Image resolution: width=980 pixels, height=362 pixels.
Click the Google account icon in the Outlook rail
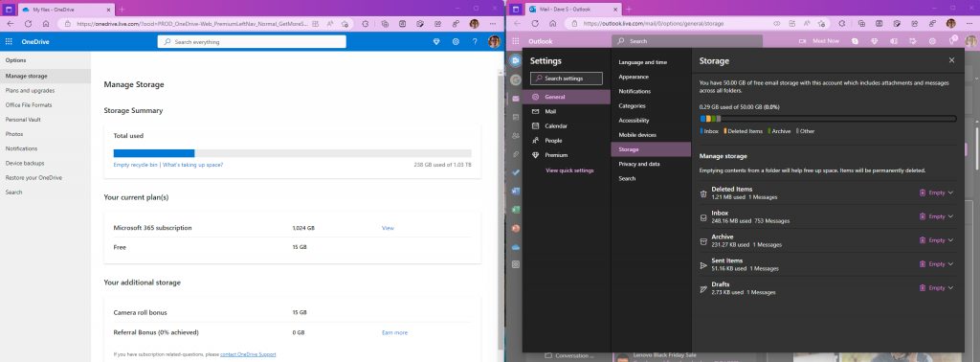[516, 80]
